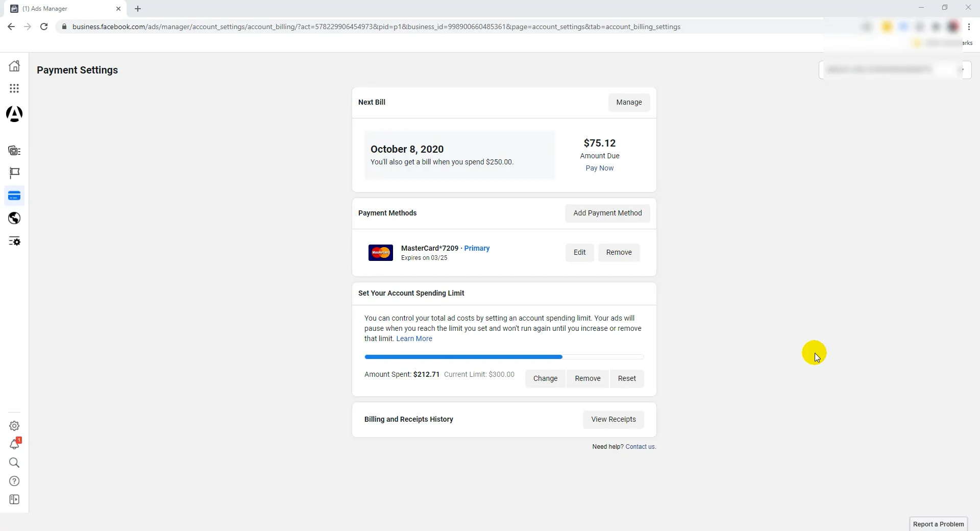Image resolution: width=980 pixels, height=531 pixels.
Task: Click the MasterCard logo thumbnail
Action: coord(381,253)
